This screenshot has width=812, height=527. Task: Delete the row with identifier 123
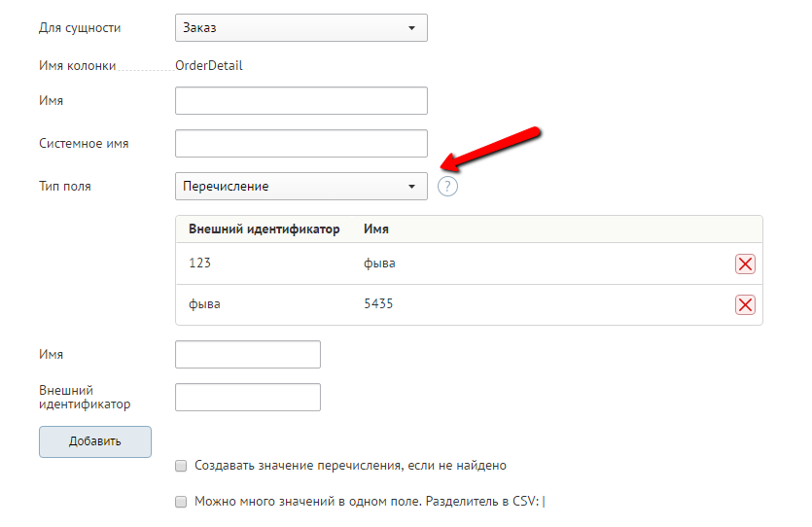[745, 264]
